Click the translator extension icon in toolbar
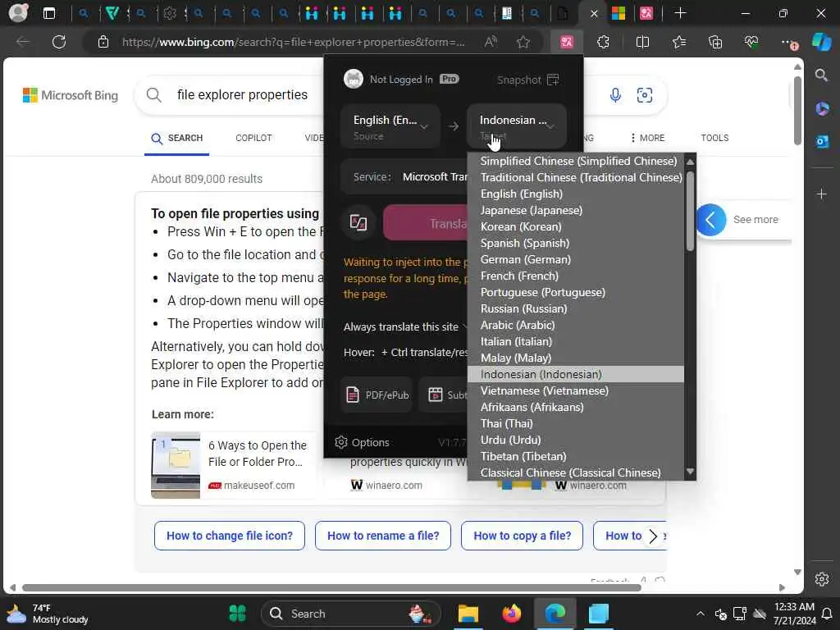The width and height of the screenshot is (840, 630). pyautogui.click(x=566, y=42)
